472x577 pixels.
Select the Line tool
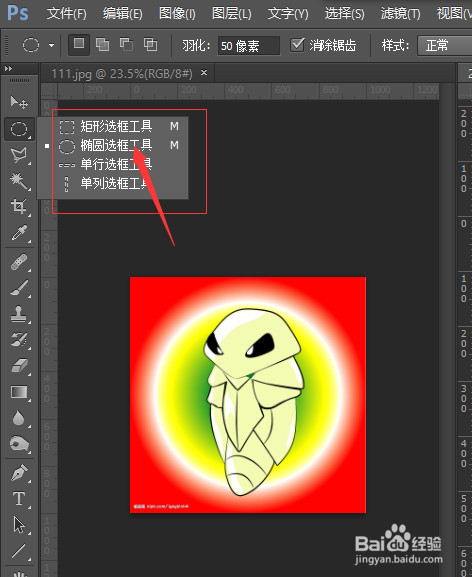19,551
